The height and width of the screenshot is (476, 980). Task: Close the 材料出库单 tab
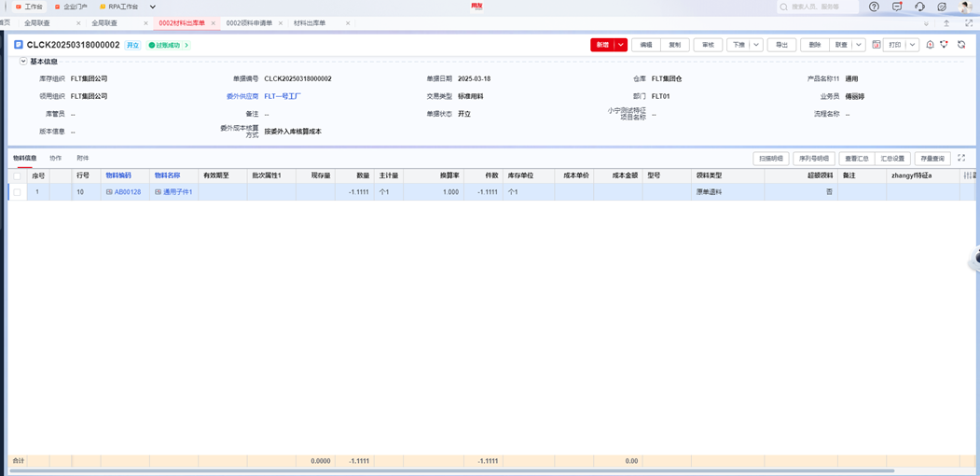click(348, 23)
